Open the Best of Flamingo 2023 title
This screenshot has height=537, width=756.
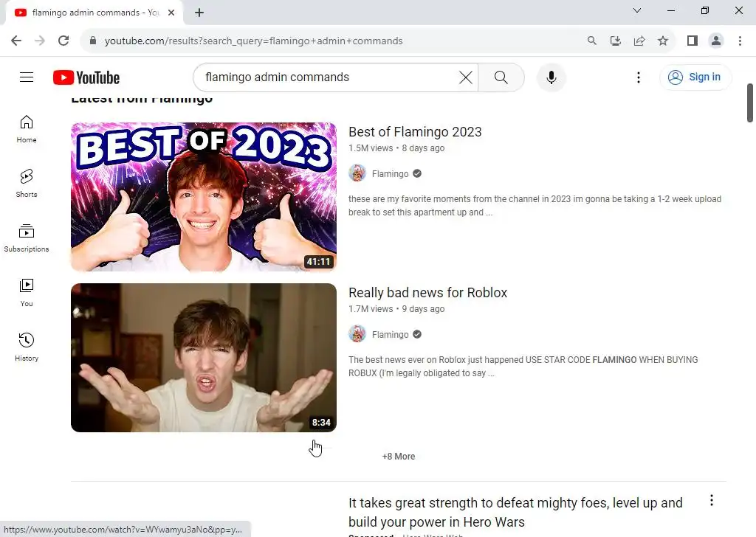click(415, 131)
